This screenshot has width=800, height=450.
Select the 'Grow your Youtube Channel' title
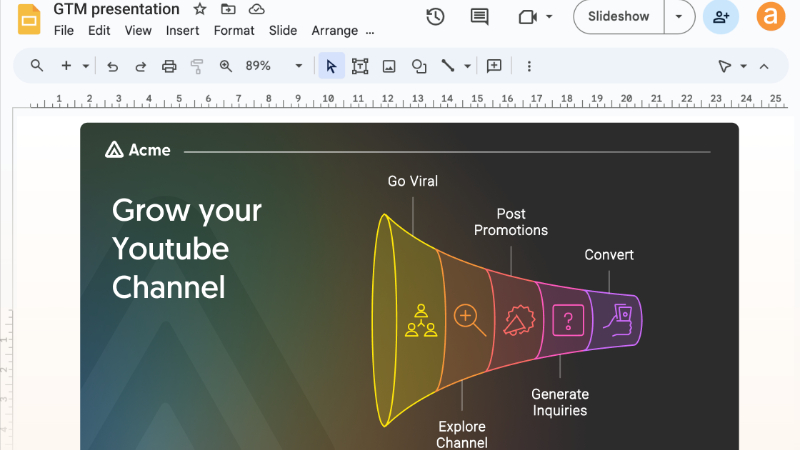(187, 248)
